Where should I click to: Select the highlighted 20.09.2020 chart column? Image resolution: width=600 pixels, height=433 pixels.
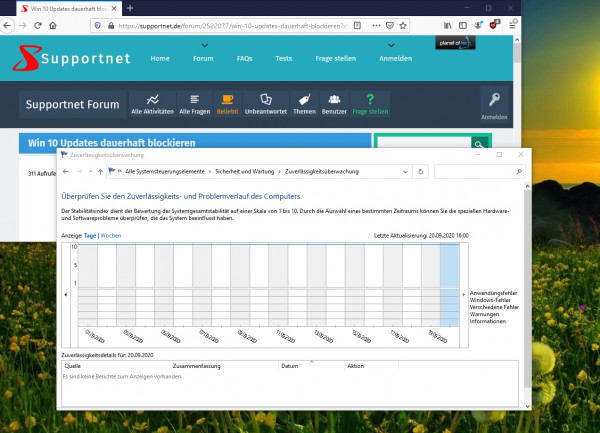[450, 285]
